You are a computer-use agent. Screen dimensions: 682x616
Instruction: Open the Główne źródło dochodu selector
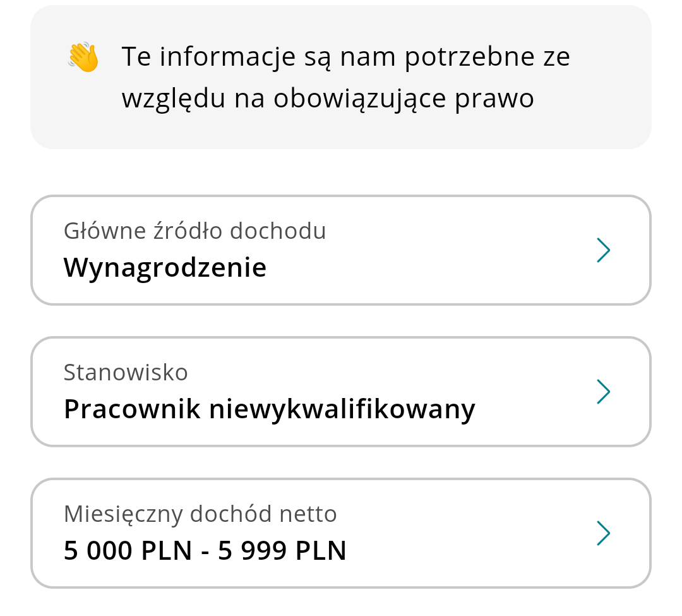tap(341, 250)
